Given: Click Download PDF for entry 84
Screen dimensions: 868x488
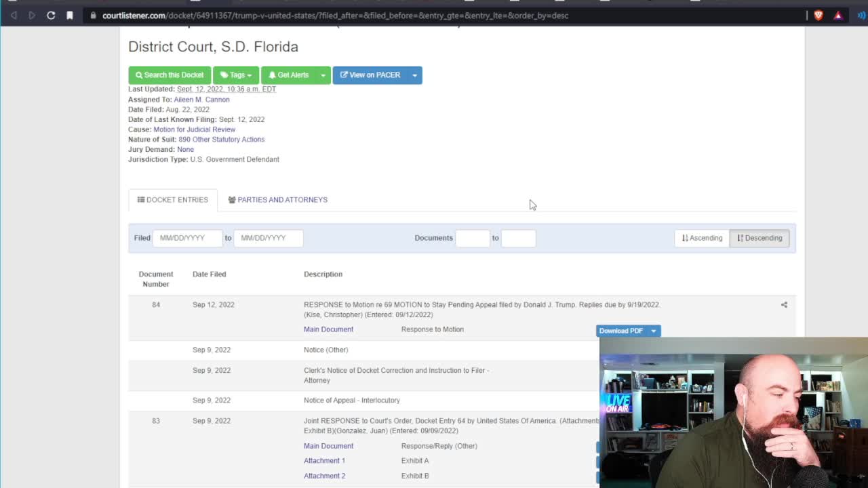Looking at the screenshot, I should [621, 331].
